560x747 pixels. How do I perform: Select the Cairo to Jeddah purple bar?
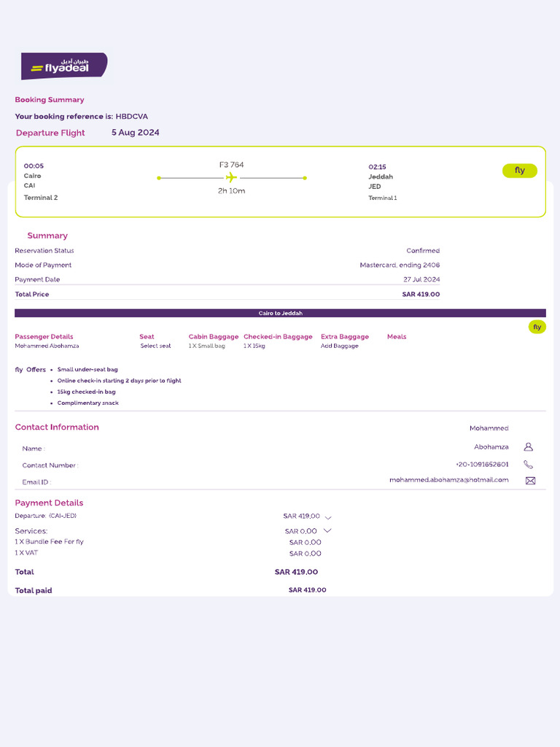(x=280, y=313)
